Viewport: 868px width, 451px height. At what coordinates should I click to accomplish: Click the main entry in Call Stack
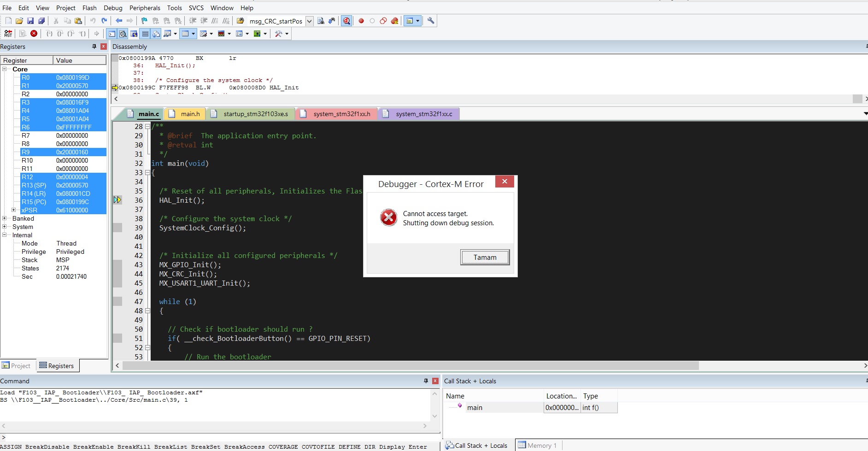click(475, 408)
